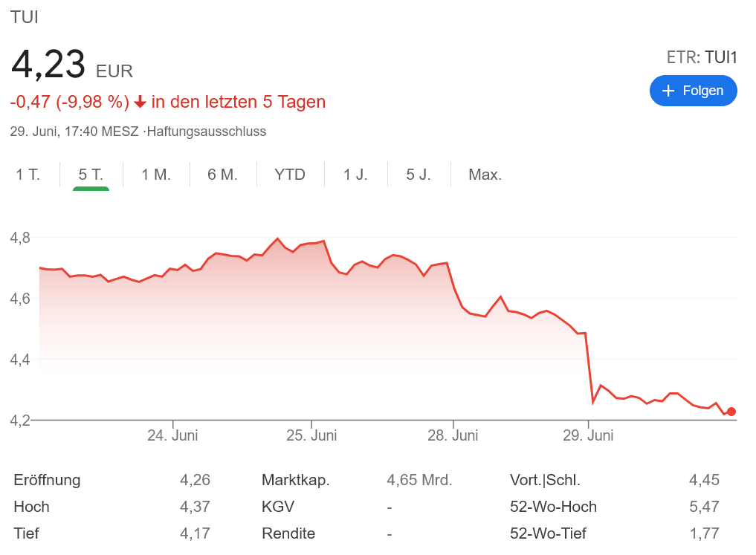The image size is (756, 555).
Task: Click the 29. Juni axis label
Action: pos(588,435)
